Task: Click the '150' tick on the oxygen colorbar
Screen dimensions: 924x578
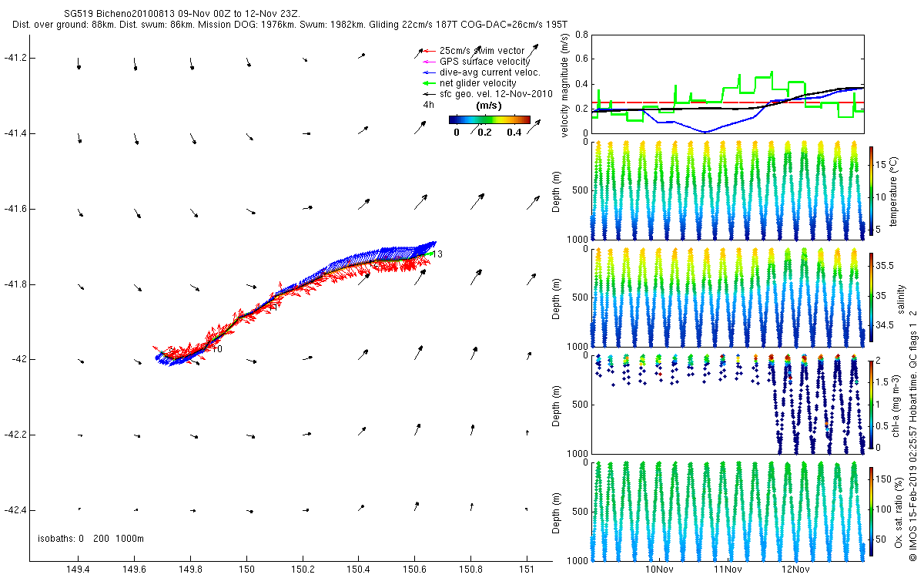Action: tap(882, 478)
